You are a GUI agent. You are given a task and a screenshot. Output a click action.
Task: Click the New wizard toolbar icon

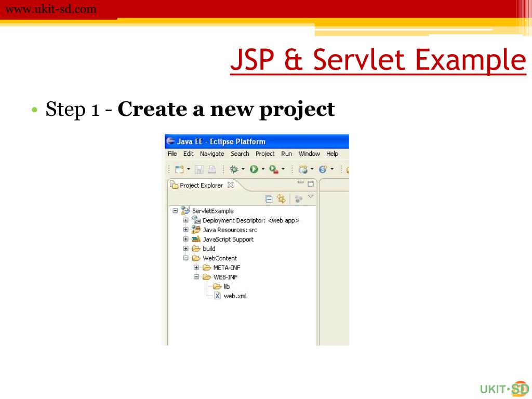point(179,169)
